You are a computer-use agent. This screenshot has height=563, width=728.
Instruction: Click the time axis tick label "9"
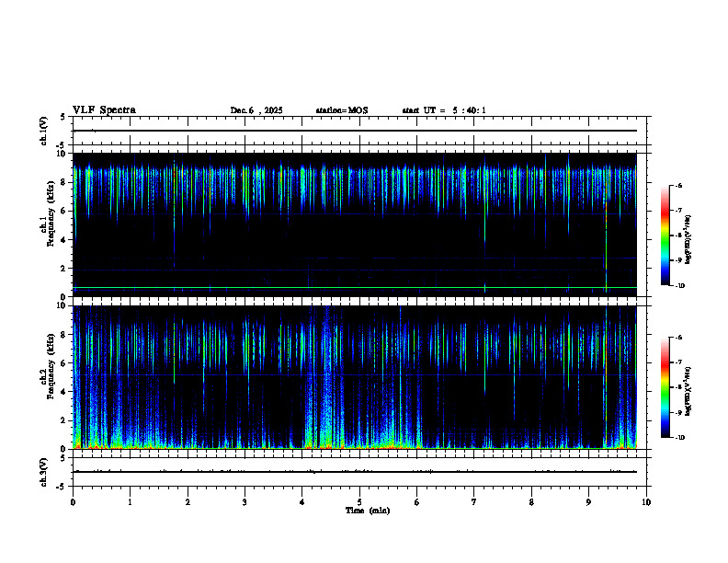click(x=588, y=502)
